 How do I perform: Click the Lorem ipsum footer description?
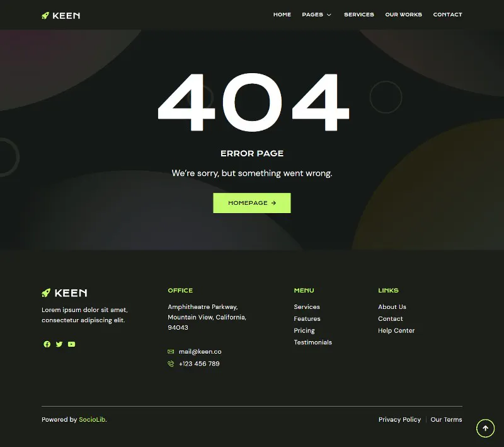[x=84, y=315]
